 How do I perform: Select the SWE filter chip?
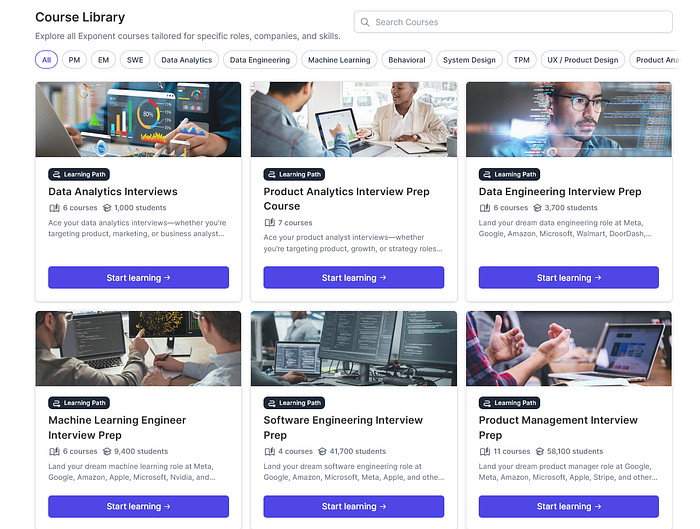(135, 60)
